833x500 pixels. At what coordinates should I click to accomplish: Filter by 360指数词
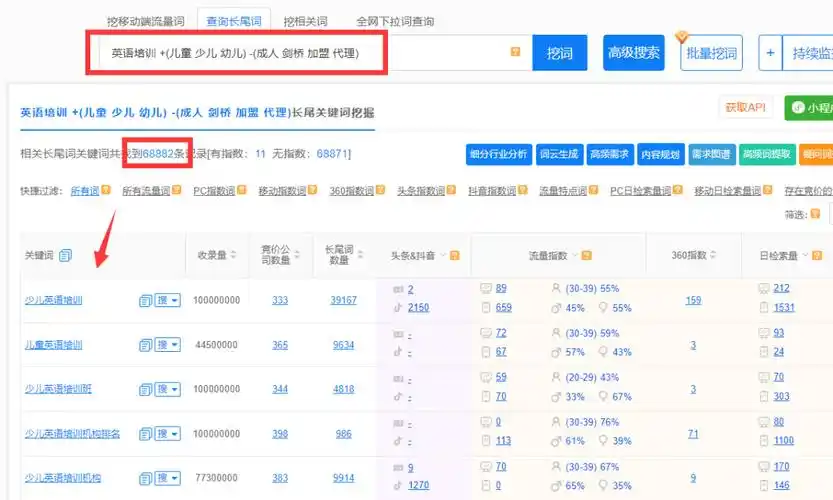pos(352,191)
